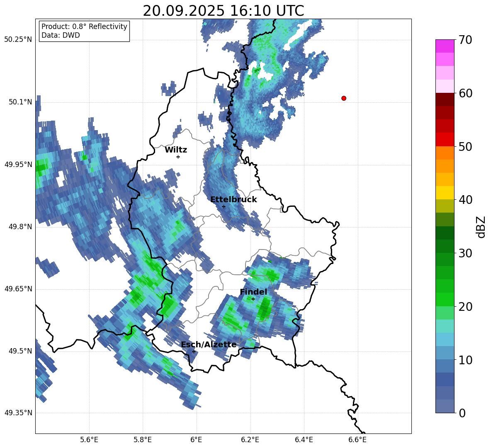Image resolution: width=491 pixels, height=448 pixels.
Task: Click the 50.25°N latitude label
Action: [x=18, y=40]
